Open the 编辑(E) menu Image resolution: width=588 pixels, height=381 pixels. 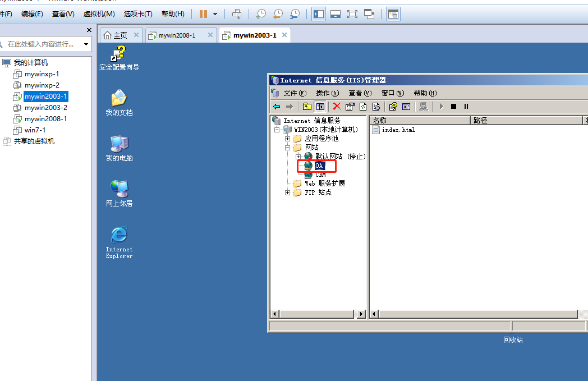click(x=32, y=14)
